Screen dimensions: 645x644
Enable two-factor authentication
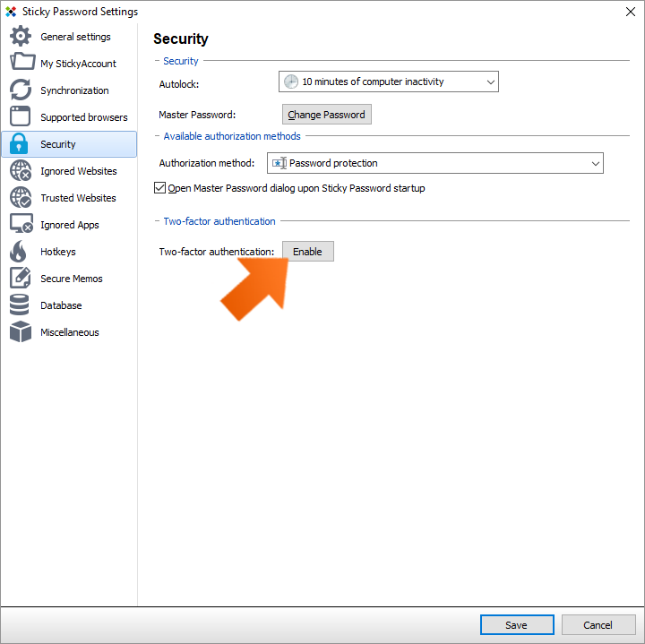tap(307, 252)
